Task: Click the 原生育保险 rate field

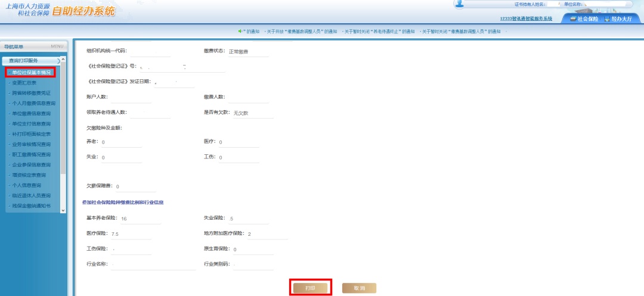Action: point(253,250)
